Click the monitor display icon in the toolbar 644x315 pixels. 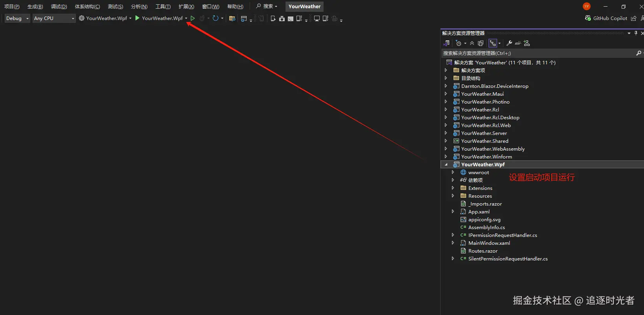(317, 18)
